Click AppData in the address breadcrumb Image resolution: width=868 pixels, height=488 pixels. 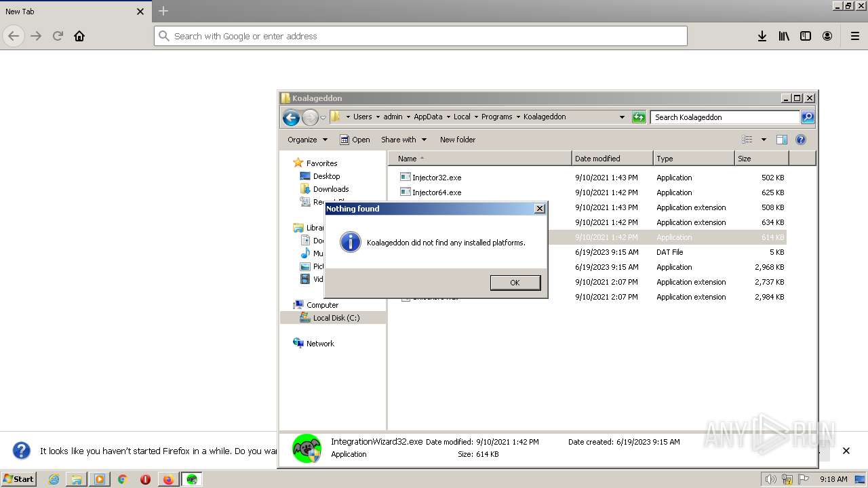pyautogui.click(x=428, y=117)
